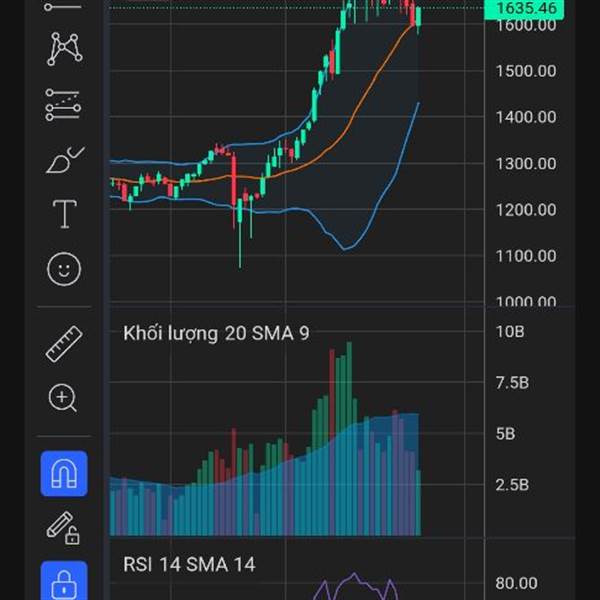Select the Fibonacci retracement tool

click(63, 105)
